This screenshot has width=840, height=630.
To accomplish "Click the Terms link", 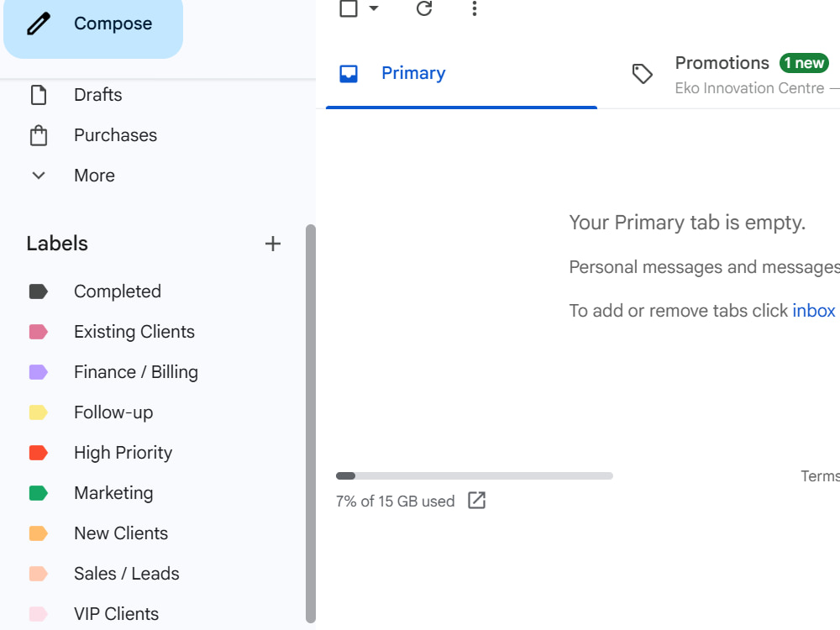I will tap(820, 475).
